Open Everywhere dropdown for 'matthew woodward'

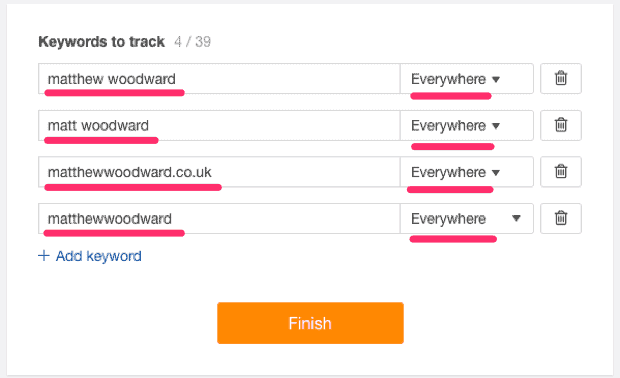pyautogui.click(x=467, y=79)
